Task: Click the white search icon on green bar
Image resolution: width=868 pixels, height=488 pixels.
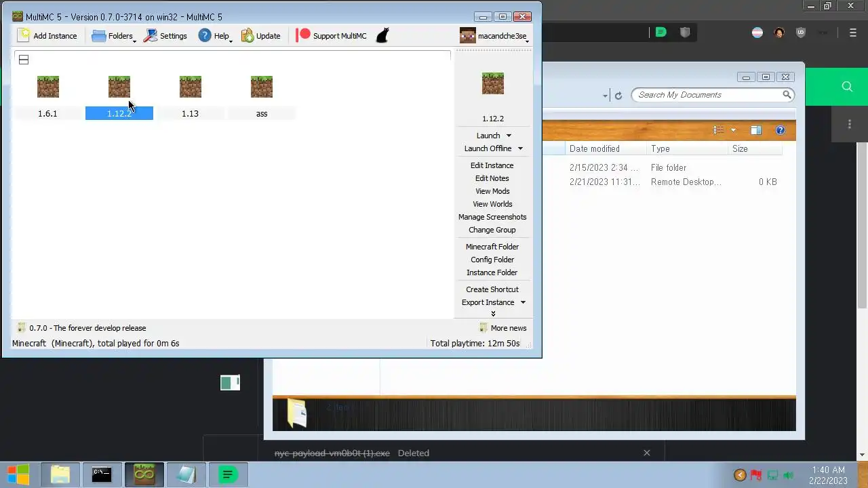Action: pyautogui.click(x=847, y=86)
